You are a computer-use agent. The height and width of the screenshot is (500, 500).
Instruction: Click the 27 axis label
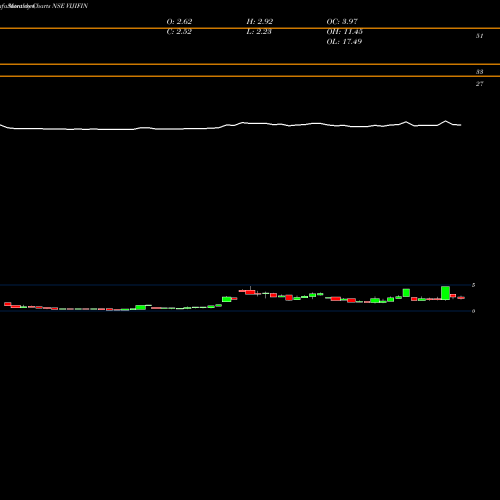click(x=479, y=84)
